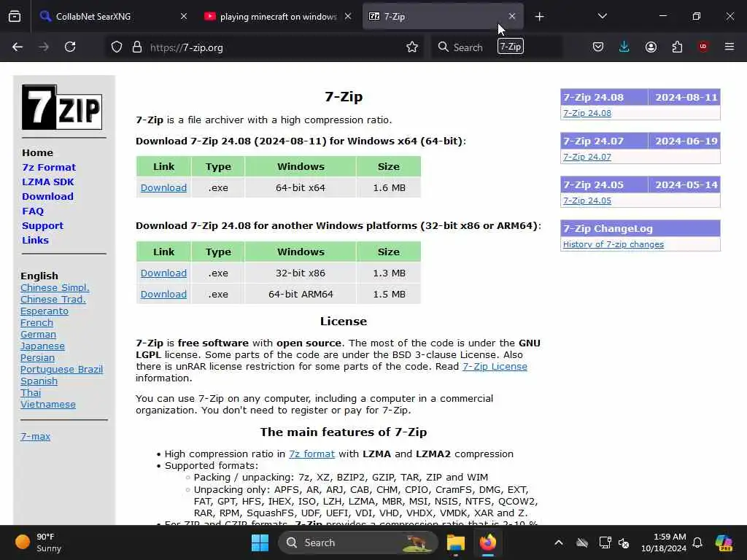Click the search magnifier icon in search bar
Viewport: 747px width, 560px height.
[443, 47]
